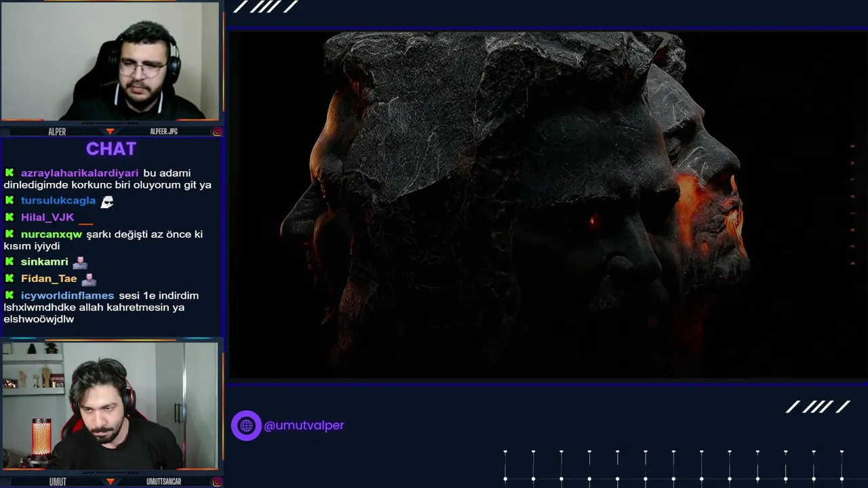Click the face emote after Fidan_Tae

coord(89,279)
